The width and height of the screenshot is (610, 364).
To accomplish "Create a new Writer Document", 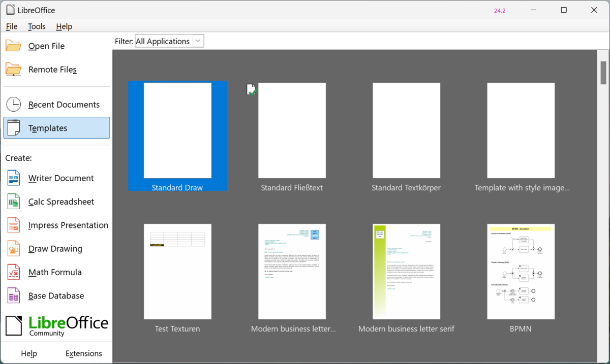I will [x=56, y=178].
